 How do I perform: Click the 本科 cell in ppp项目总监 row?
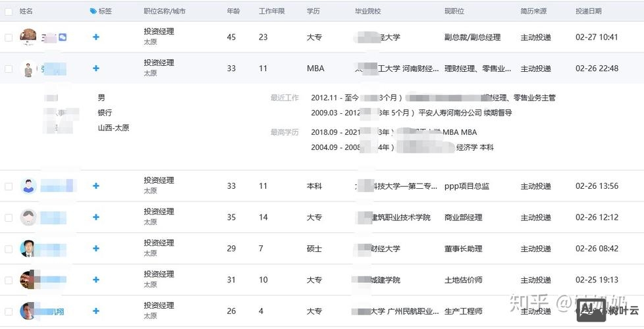tap(314, 186)
